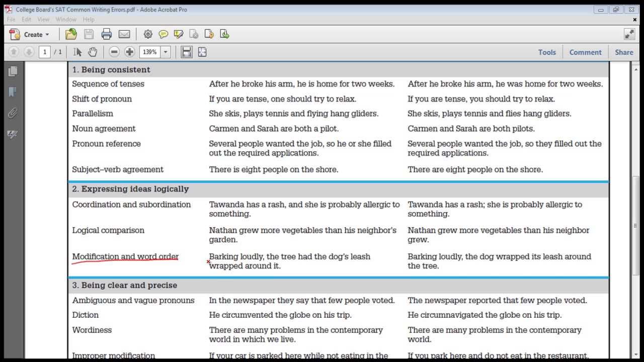Show the Bookmarks panel

pos(13,92)
